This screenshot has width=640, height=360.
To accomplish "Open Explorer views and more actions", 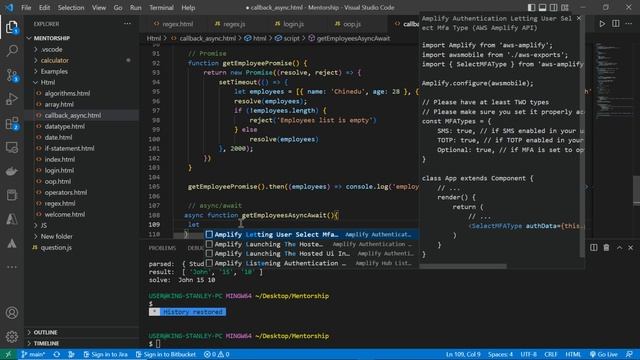I will tap(127, 24).
